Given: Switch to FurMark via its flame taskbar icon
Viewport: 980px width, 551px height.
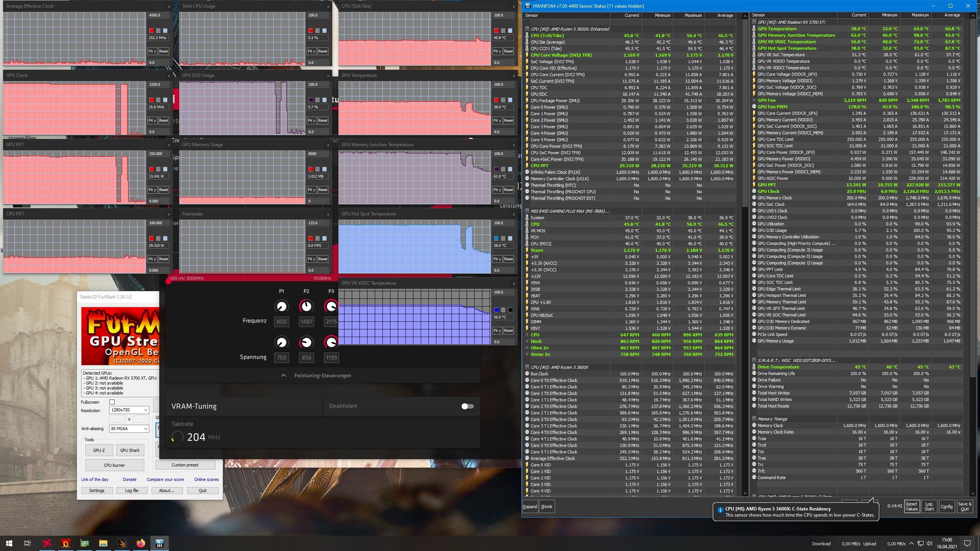Looking at the screenshot, I should (65, 543).
